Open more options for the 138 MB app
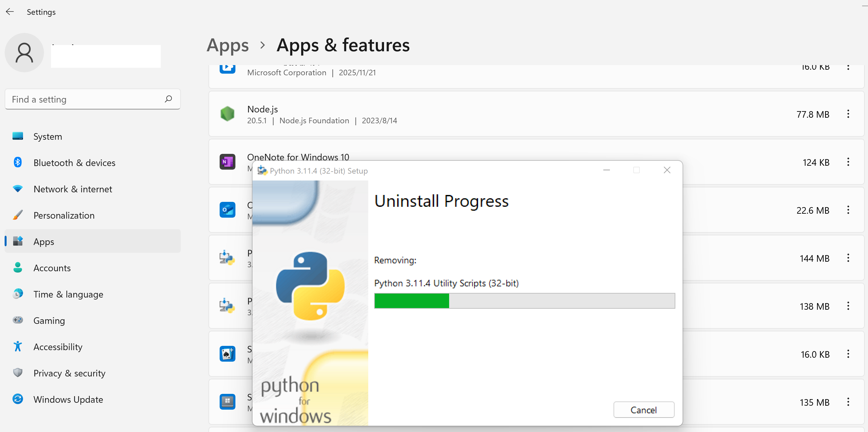868x432 pixels. 848,306
